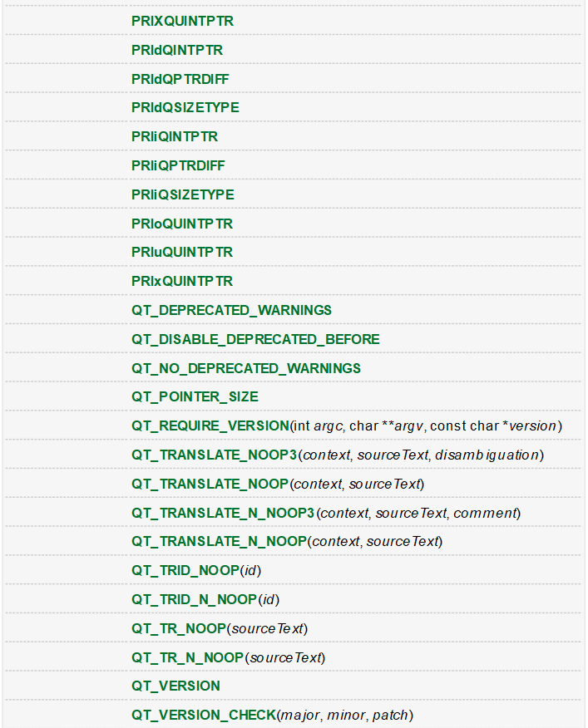
Task: Click the PRIoQUINTPTR link
Action: [x=182, y=224]
